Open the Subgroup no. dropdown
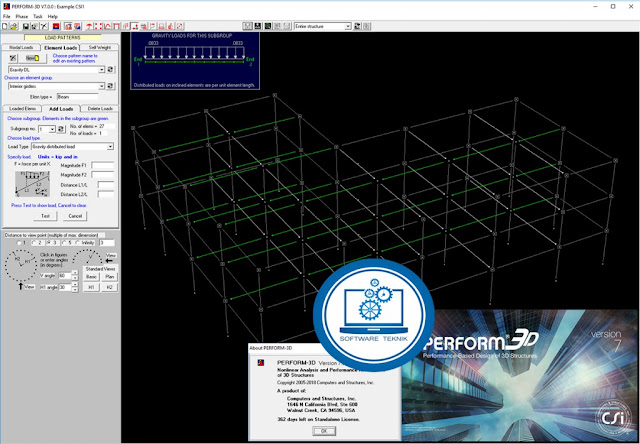Viewport: 640px width, 444px height. 52,129
